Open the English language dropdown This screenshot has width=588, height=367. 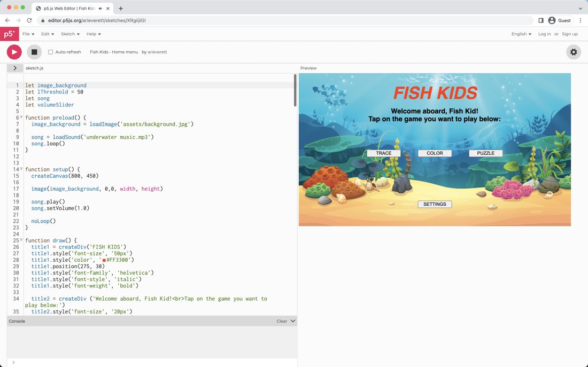click(x=521, y=34)
